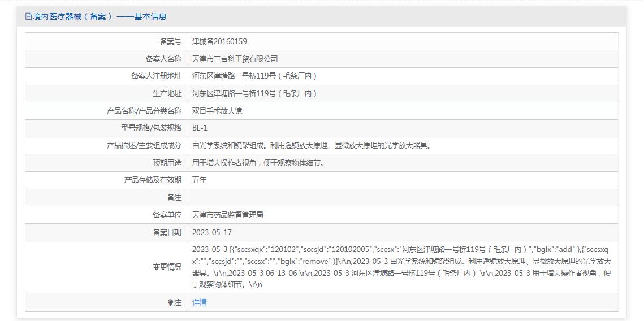Screen dimensions: 644x321
Task: Click the label 备案人名称
Action: point(163,59)
